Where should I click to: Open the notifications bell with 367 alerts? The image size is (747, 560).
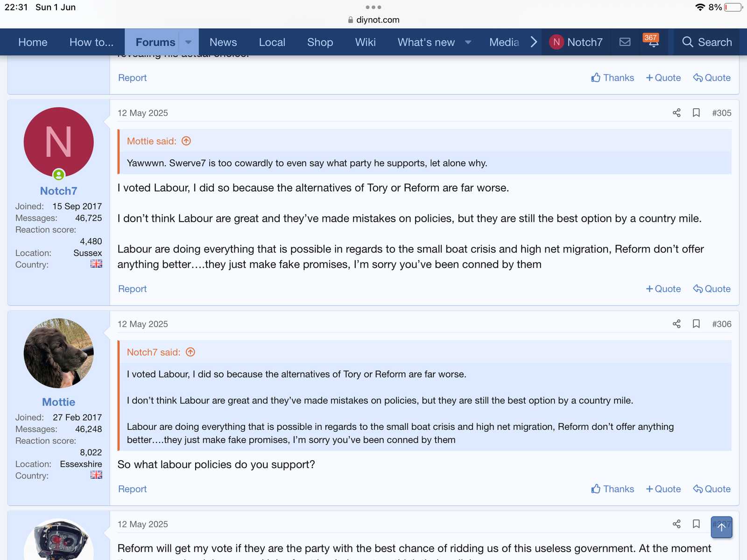[x=653, y=42]
